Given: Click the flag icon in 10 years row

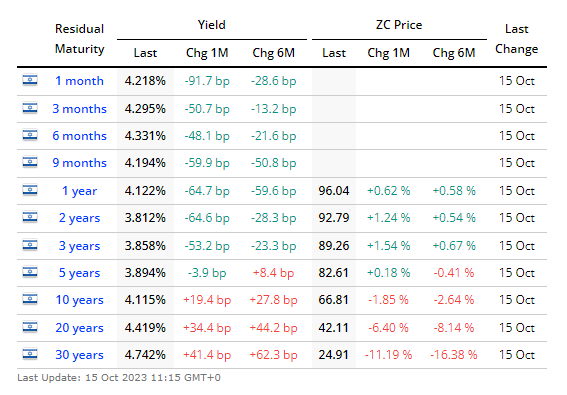Looking at the screenshot, I should (x=30, y=299).
